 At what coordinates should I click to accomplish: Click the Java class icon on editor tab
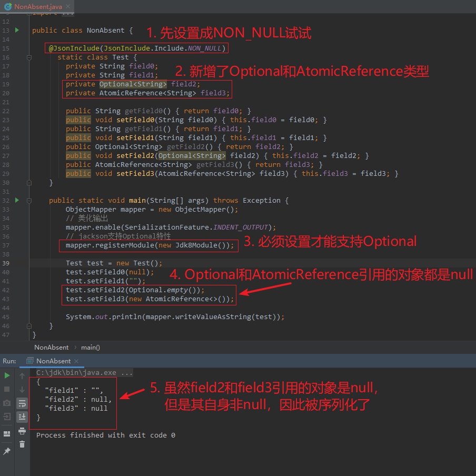(x=8, y=6)
